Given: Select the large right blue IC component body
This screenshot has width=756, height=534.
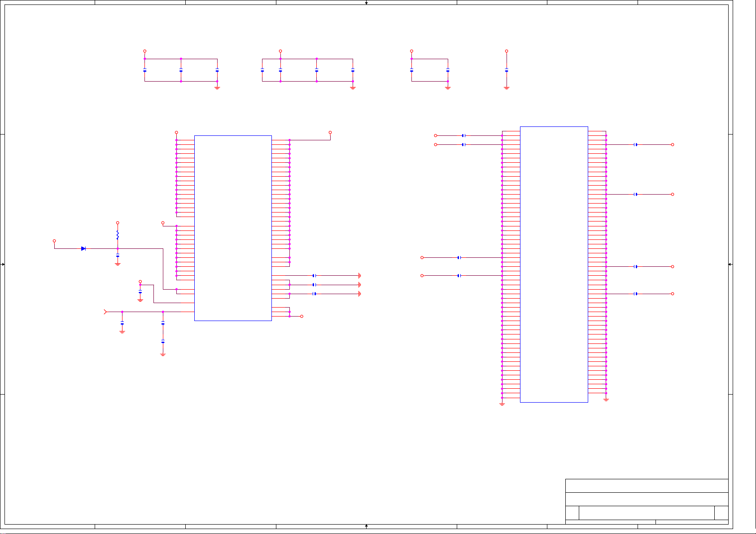Looking at the screenshot, I should click(554, 264).
